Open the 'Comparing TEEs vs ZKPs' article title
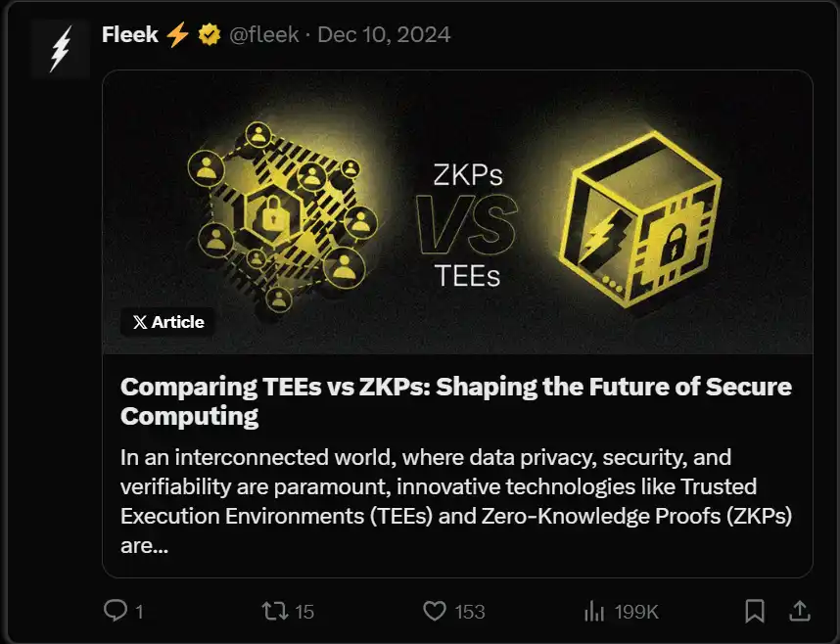The height and width of the screenshot is (644, 840). pos(455,399)
